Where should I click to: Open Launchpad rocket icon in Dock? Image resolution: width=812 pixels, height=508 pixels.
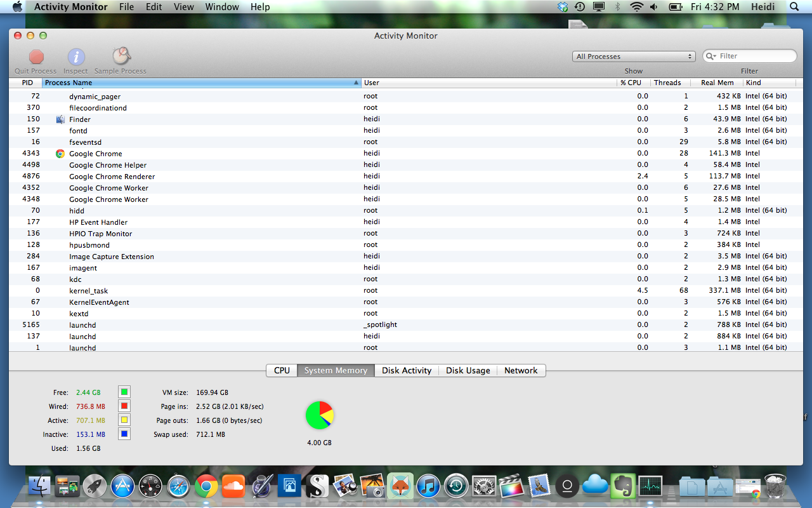[95, 486]
